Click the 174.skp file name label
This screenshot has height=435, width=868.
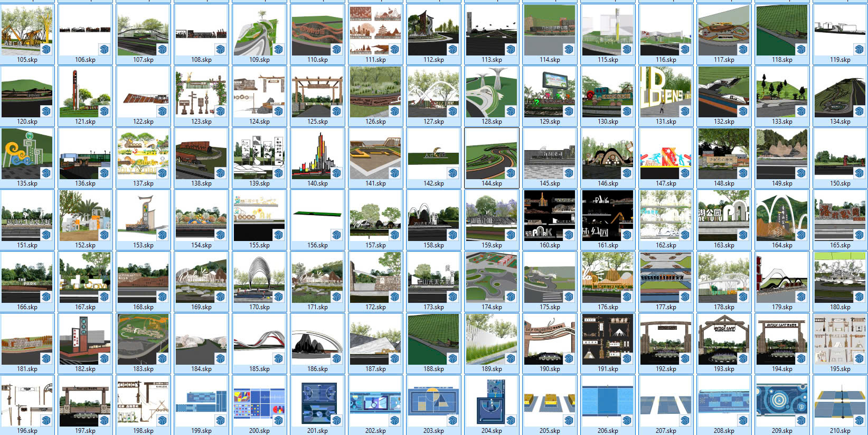point(492,307)
